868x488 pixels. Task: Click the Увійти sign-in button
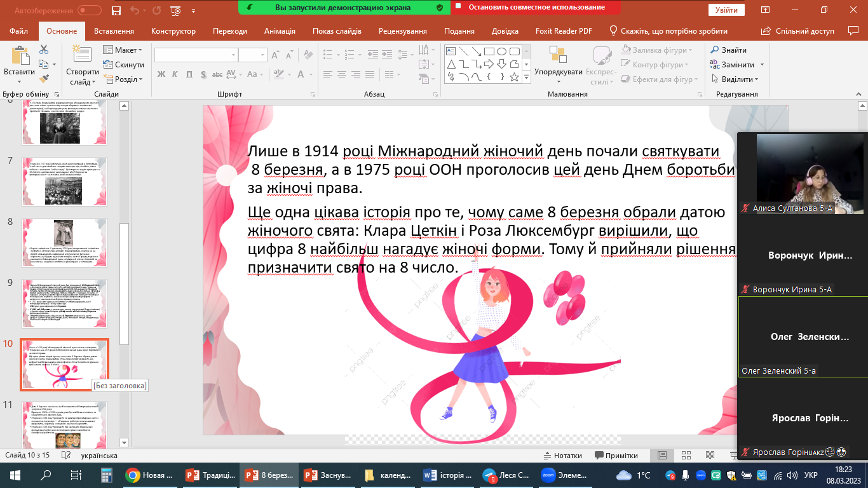[x=726, y=10]
